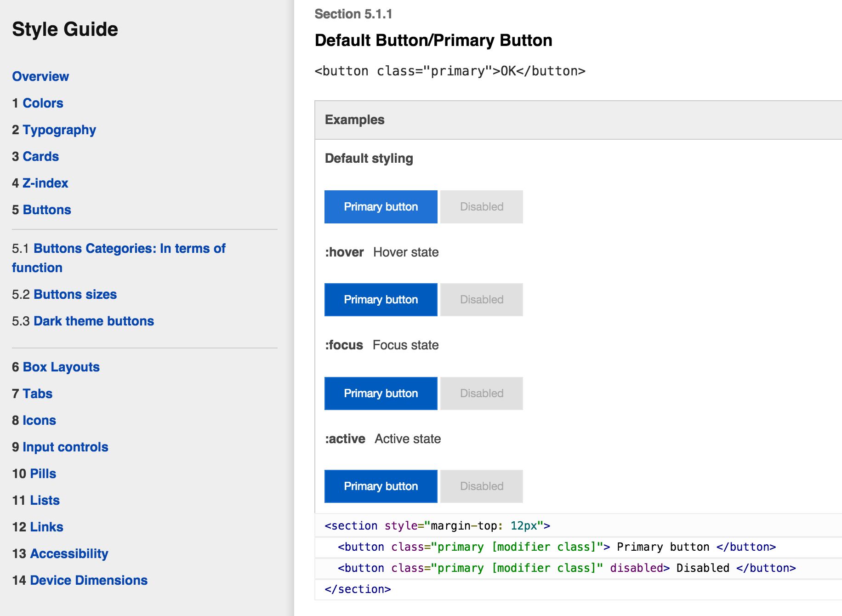Go to 5.2 Buttons sizes
The image size is (842, 616).
point(64,294)
